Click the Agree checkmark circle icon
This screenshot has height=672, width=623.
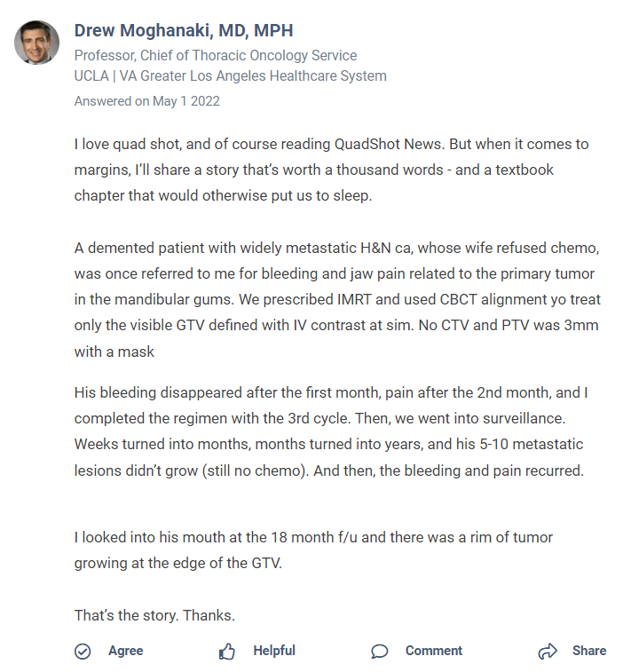(83, 652)
